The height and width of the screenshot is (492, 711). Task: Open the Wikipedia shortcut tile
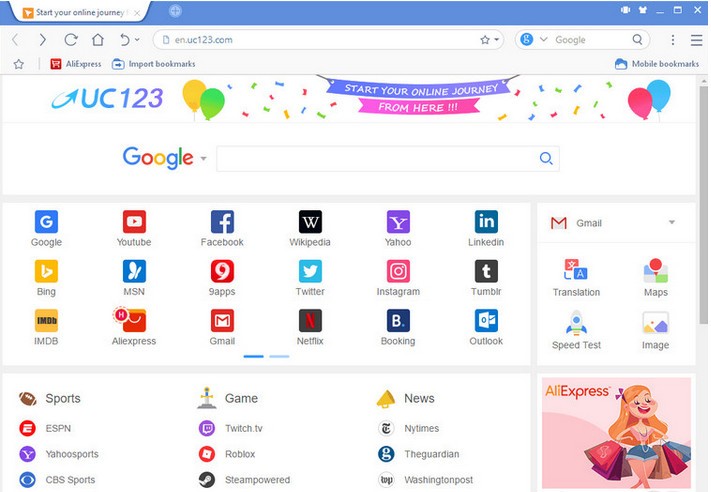pyautogui.click(x=310, y=229)
